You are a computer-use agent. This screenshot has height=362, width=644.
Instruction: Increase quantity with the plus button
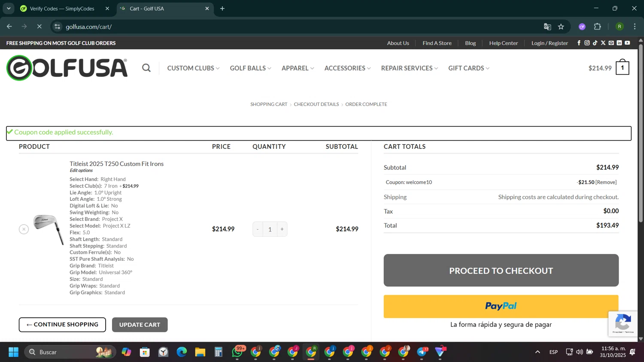point(282,229)
